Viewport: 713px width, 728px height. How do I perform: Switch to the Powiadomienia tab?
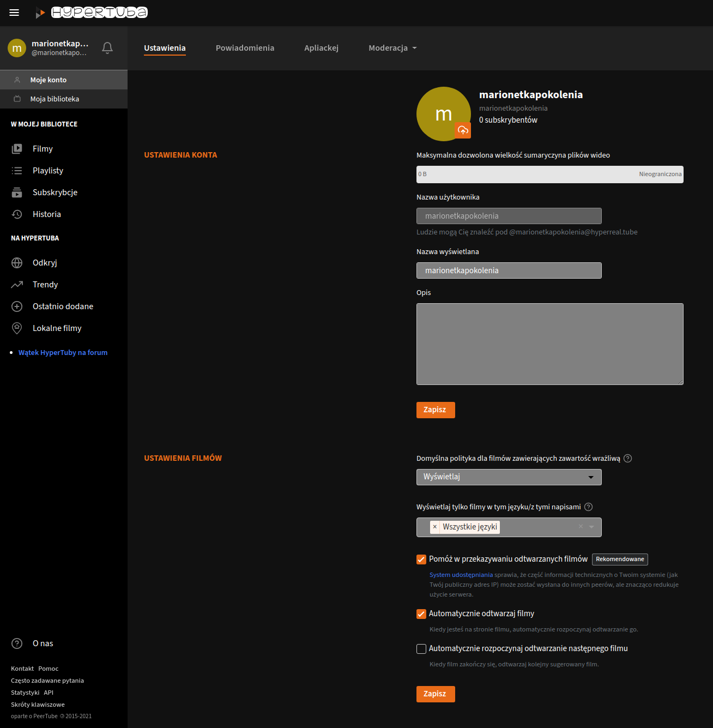(245, 48)
